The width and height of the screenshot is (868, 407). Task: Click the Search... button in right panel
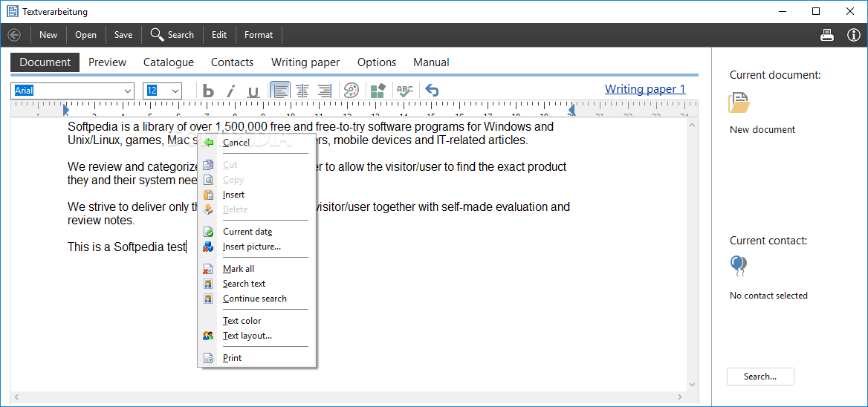760,377
